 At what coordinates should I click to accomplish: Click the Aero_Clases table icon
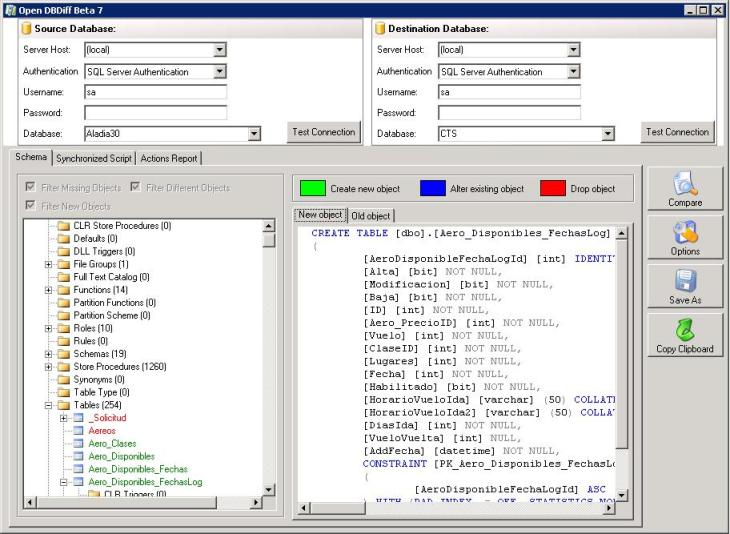[x=78, y=444]
